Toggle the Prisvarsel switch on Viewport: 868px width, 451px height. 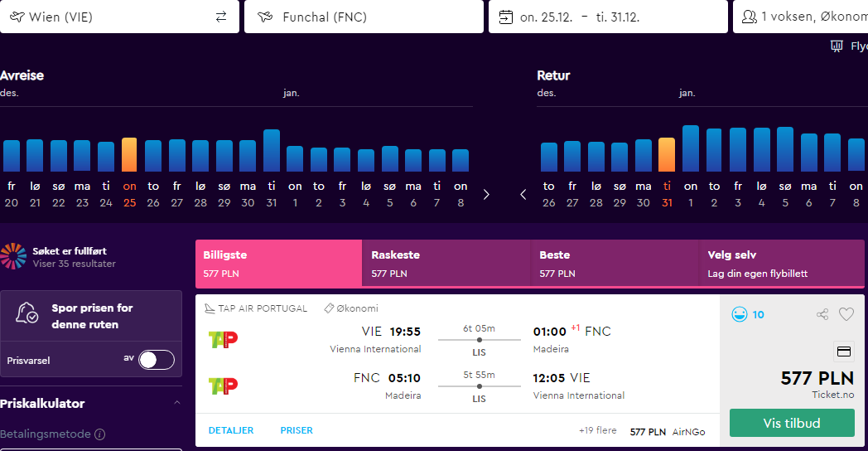pyautogui.click(x=157, y=360)
